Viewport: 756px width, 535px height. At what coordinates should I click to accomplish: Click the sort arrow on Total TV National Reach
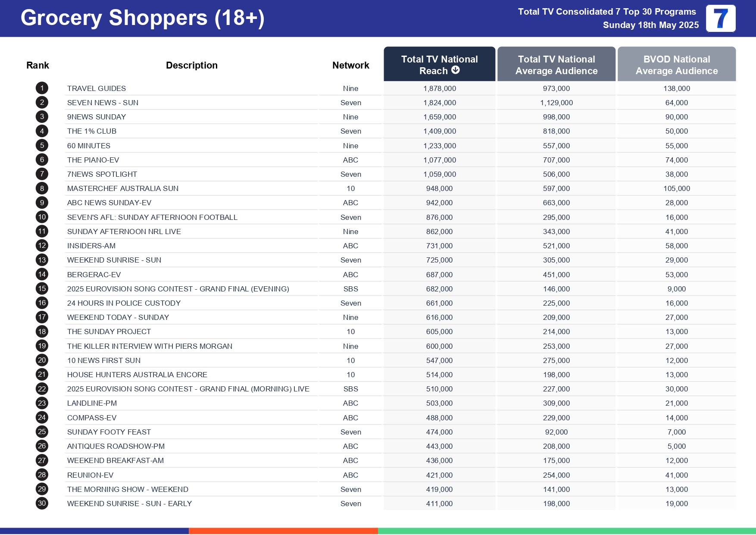click(x=455, y=70)
